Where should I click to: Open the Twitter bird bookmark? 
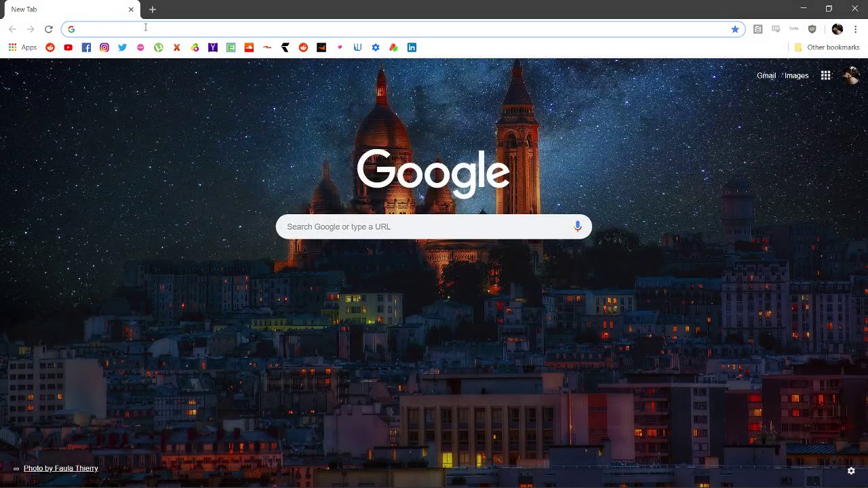[x=122, y=47]
